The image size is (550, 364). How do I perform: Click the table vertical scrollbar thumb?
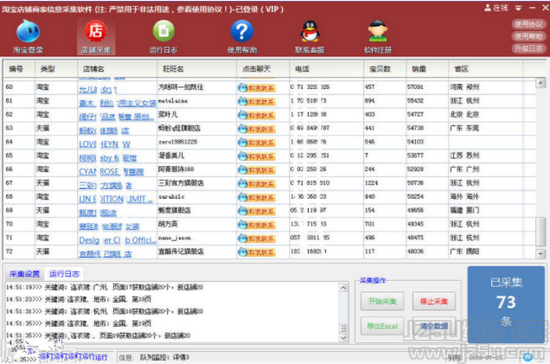click(x=540, y=232)
